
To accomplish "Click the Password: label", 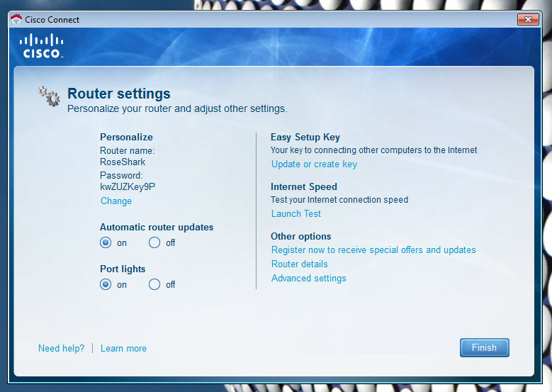I will pyautogui.click(x=121, y=175).
